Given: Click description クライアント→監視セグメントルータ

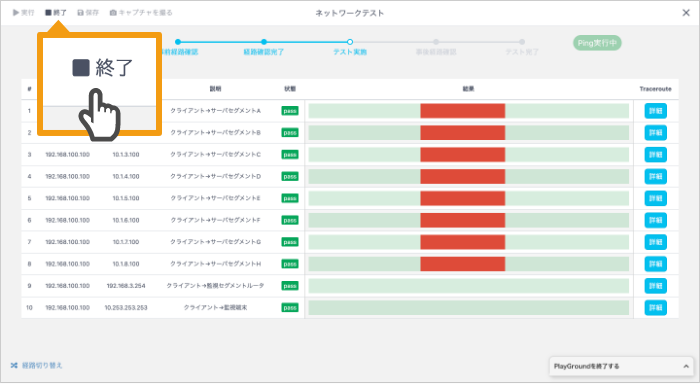Looking at the screenshot, I should click(215, 286).
